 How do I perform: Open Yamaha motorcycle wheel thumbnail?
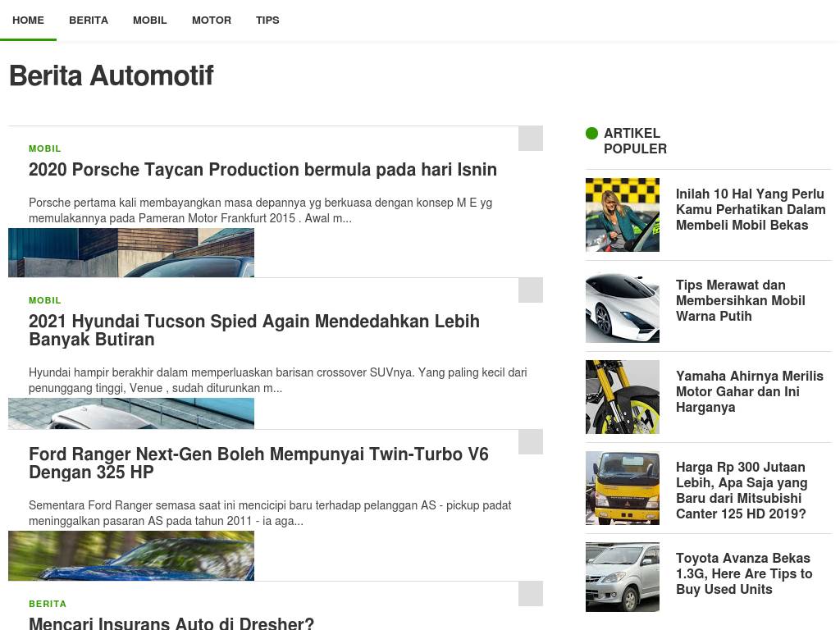[623, 397]
